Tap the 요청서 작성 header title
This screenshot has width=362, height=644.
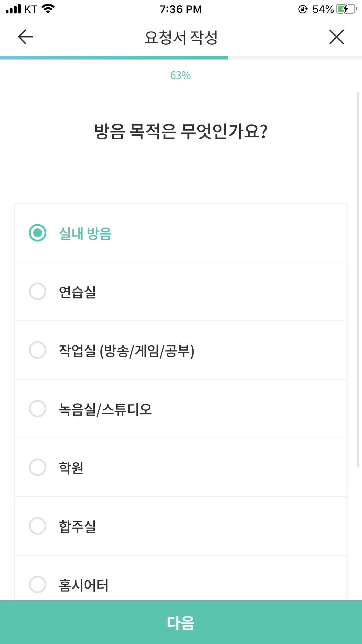pos(181,37)
